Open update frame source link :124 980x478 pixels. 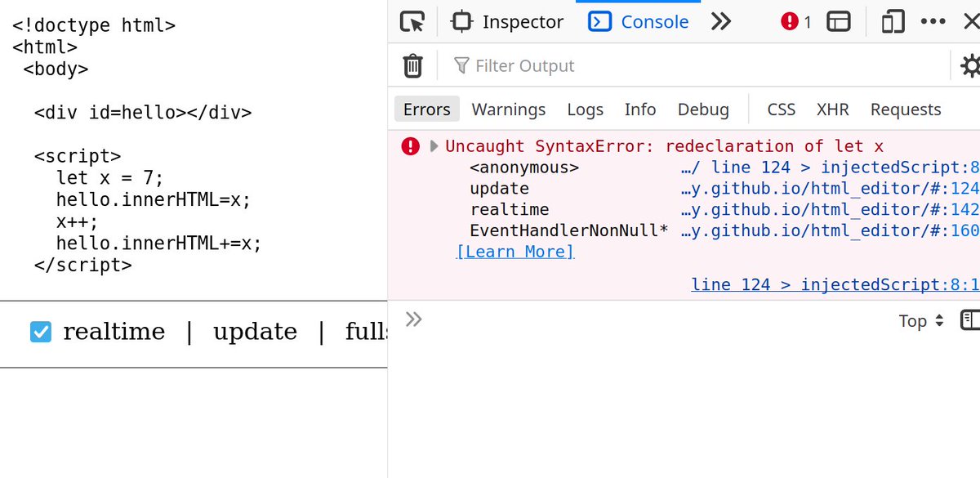830,189
